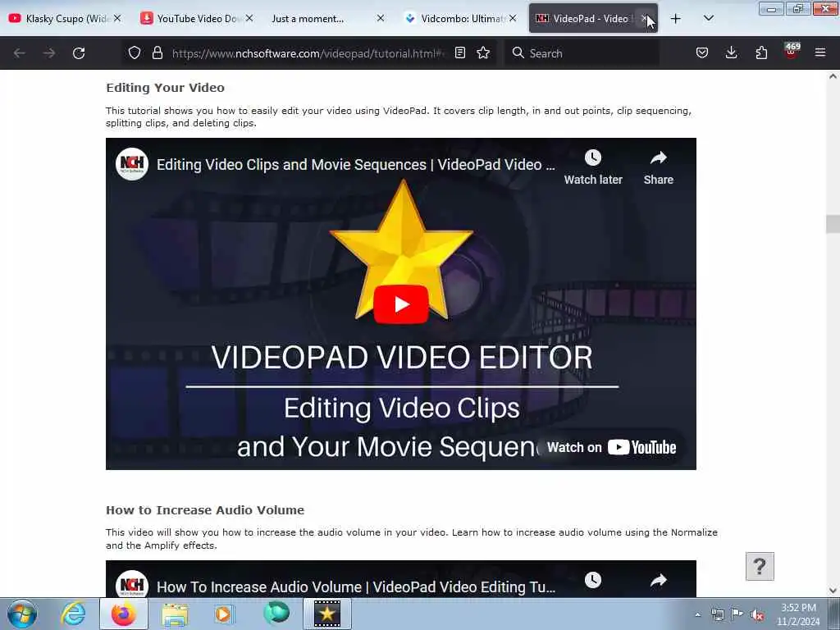This screenshot has height=630, width=840.
Task: Click the scrollbar down arrow
Action: click(x=833, y=591)
